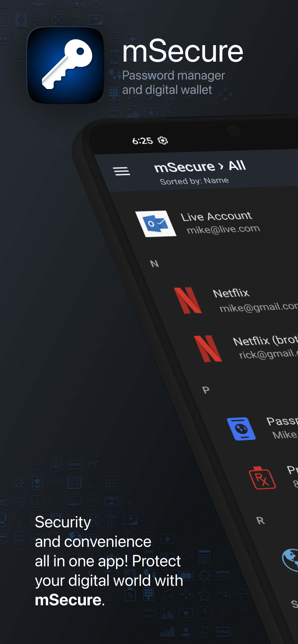Jump to section header N
This screenshot has height=644, width=298.
154,264
